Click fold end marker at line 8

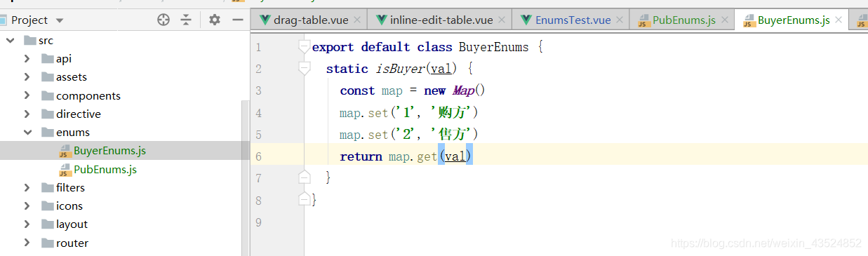(304, 200)
